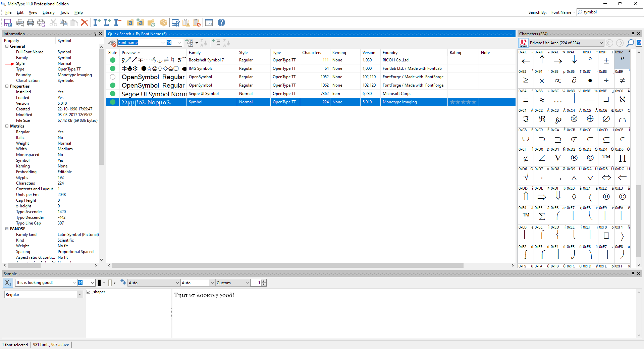Click the folder with letter 'a' icon
The image size is (644, 349).
(x=130, y=22)
